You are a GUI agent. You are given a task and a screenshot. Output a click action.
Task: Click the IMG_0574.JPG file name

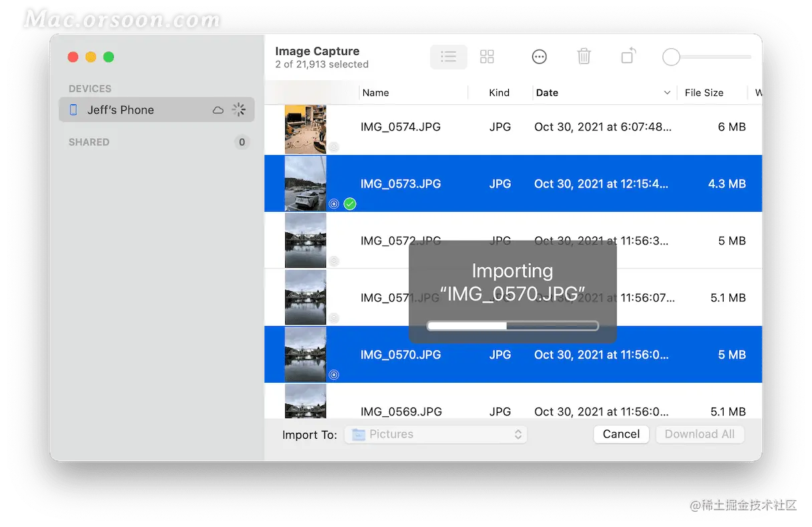[401, 127]
